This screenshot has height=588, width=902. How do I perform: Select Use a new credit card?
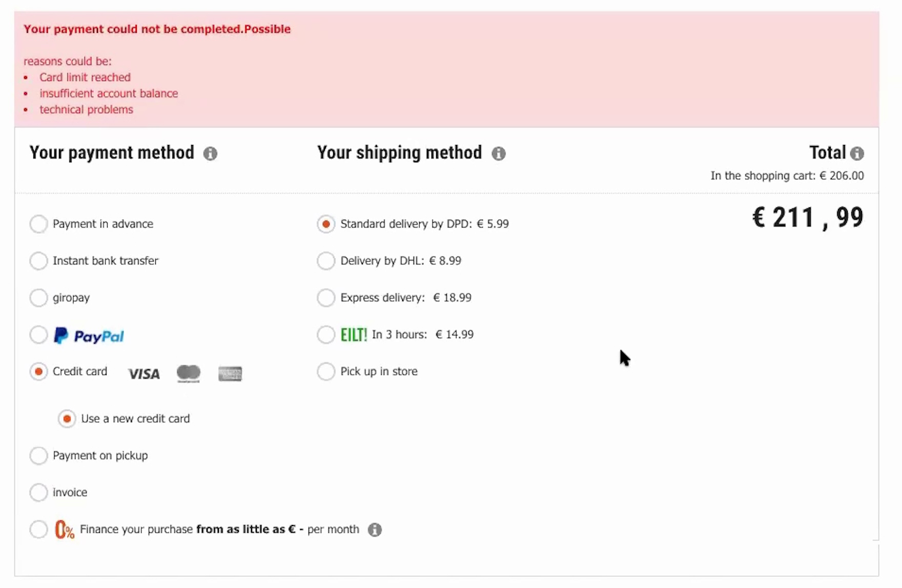(x=67, y=418)
